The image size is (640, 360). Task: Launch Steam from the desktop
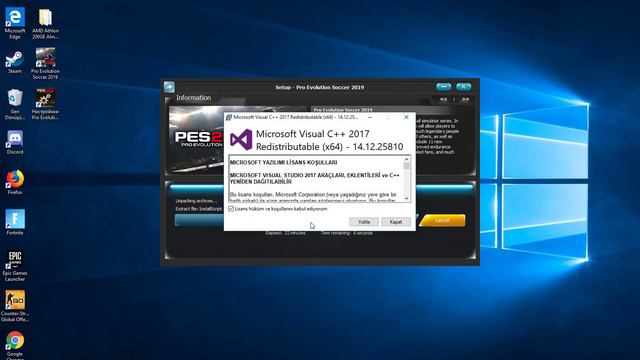[15, 62]
